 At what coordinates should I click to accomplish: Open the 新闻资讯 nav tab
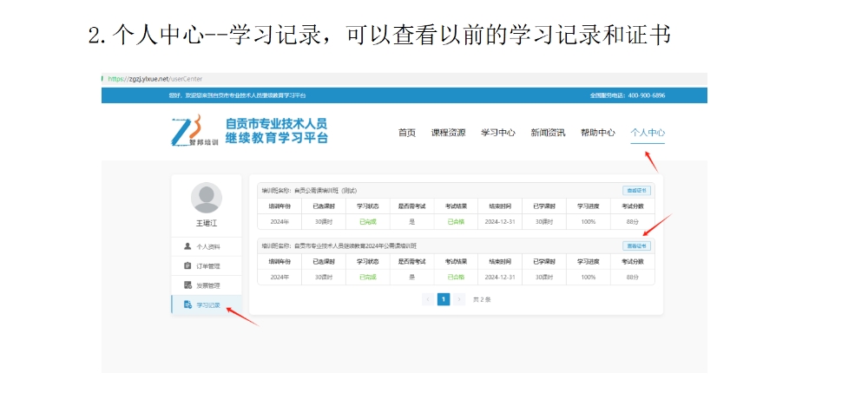click(548, 133)
